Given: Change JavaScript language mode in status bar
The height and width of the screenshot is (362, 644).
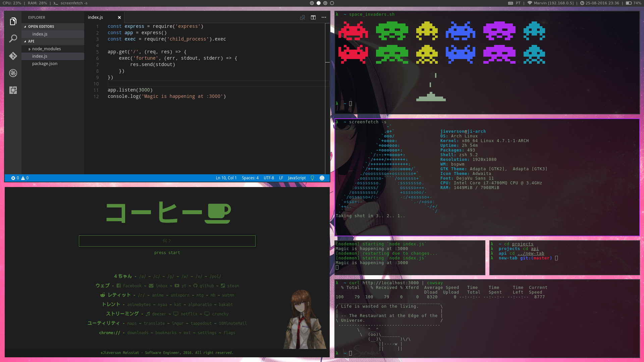Looking at the screenshot, I should coord(297,178).
